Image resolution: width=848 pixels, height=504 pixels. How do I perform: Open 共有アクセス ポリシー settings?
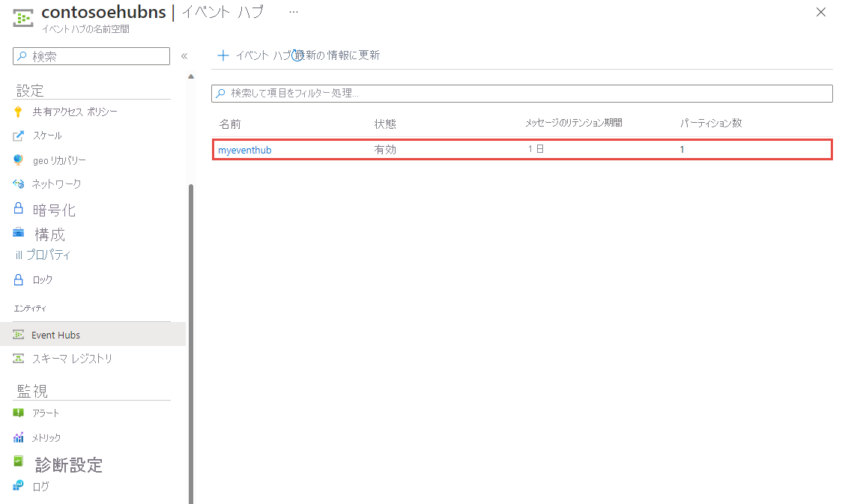pos(75,112)
